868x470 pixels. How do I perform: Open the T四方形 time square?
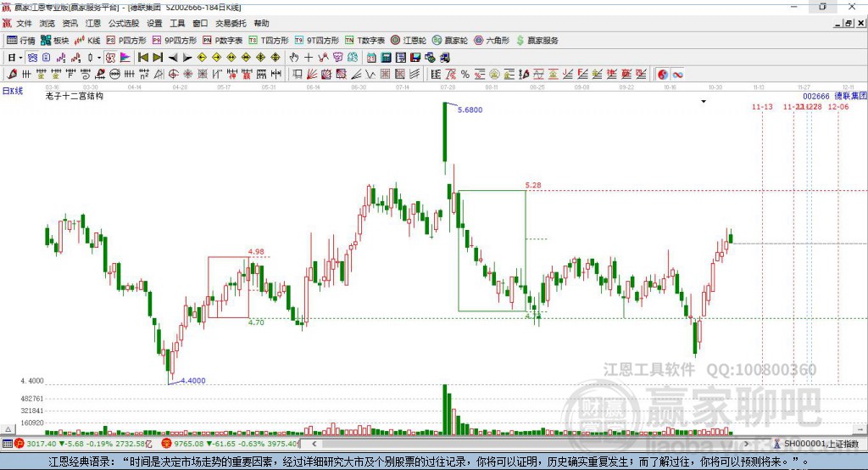coord(269,41)
